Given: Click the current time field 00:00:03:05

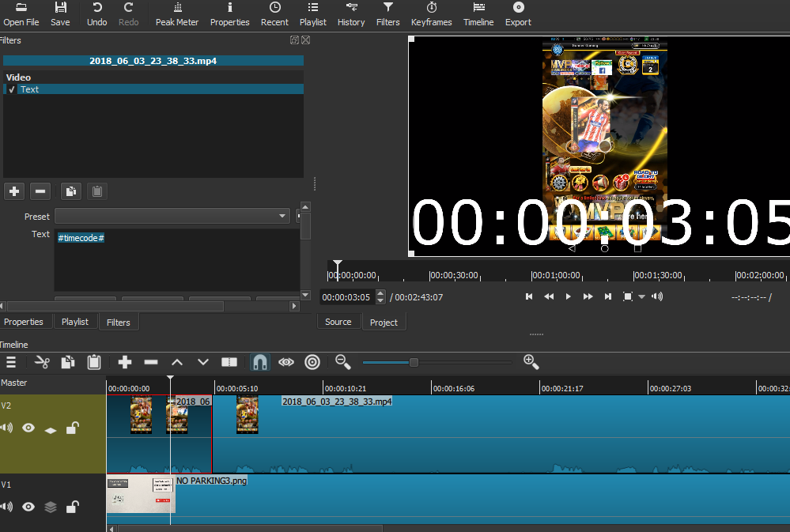Looking at the screenshot, I should (346, 297).
